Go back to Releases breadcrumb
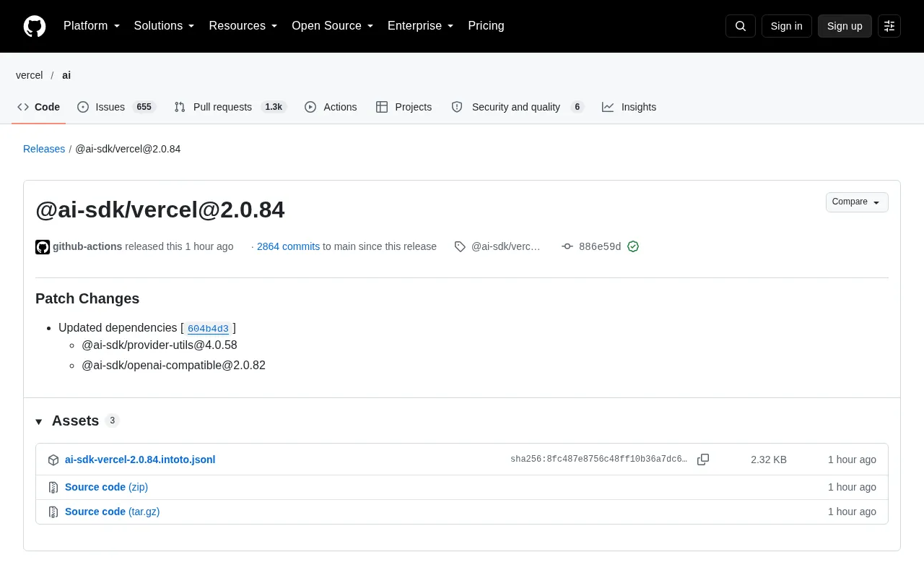Image resolution: width=924 pixels, height=578 pixels. coord(44,149)
